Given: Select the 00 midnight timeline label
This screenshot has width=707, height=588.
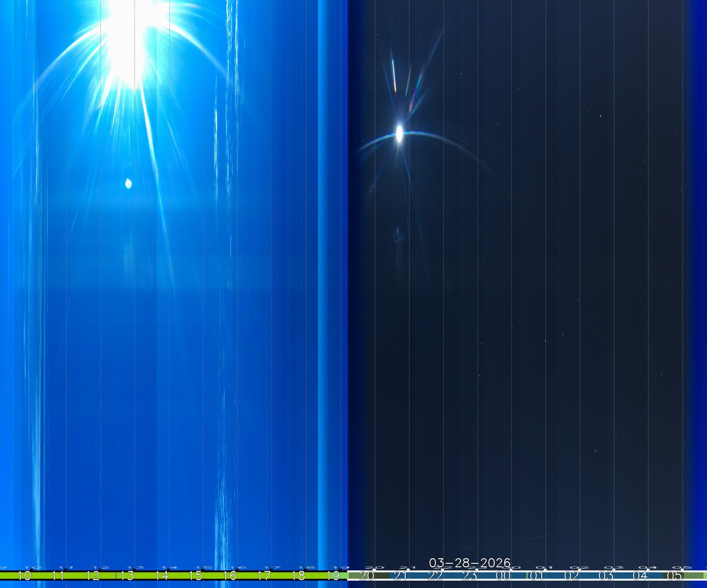Looking at the screenshot, I should click(x=503, y=575).
